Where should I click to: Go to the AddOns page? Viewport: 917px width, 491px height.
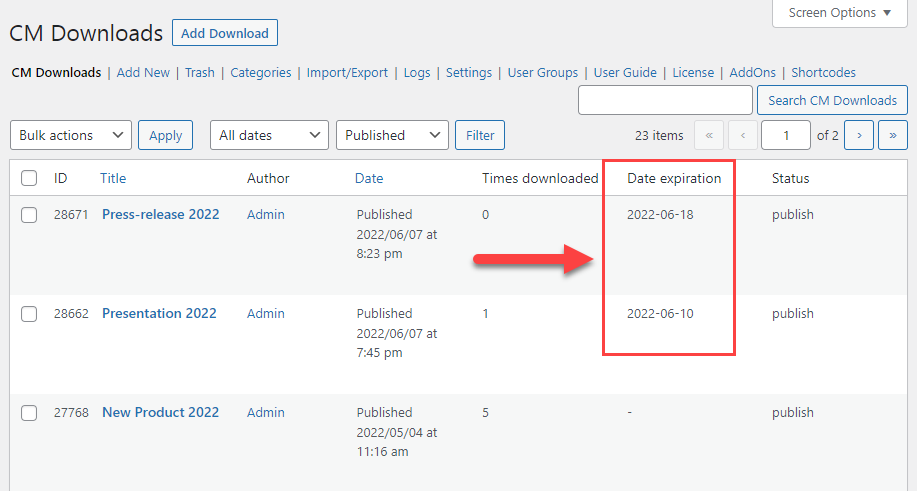753,72
